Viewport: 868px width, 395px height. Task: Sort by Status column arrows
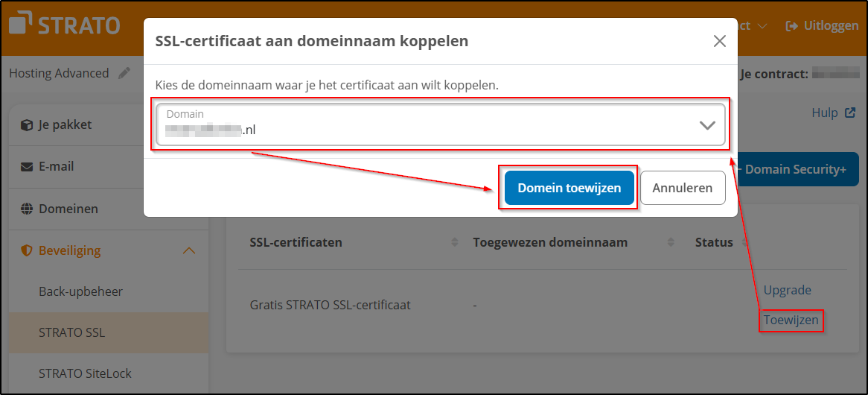[743, 243]
